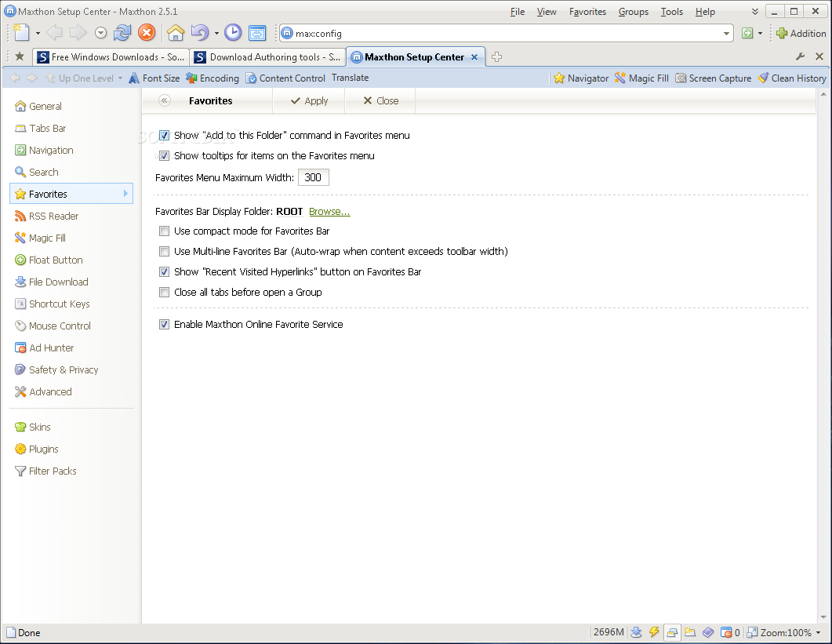The width and height of the screenshot is (832, 644).
Task: Toggle the full screen toolbar icon
Action: tap(257, 33)
